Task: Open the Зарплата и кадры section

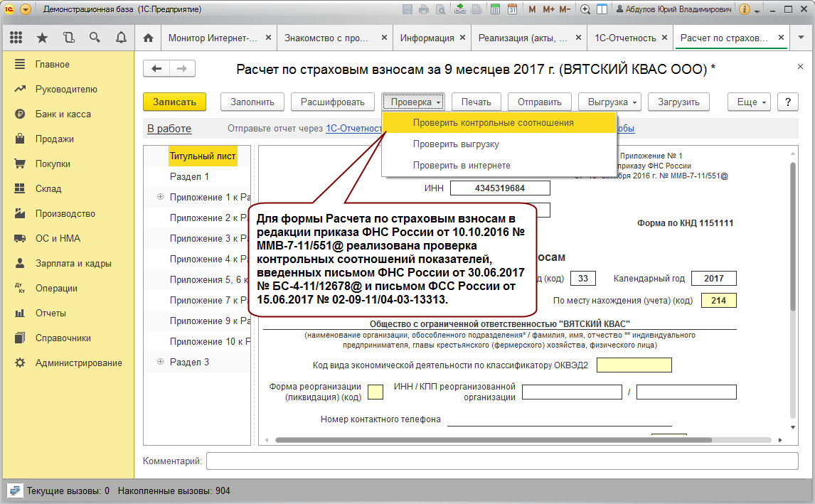Action: (73, 264)
